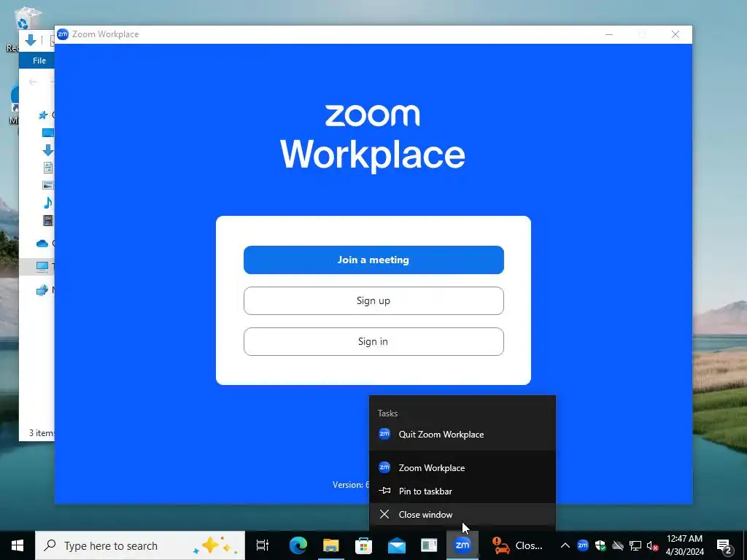The image size is (747, 560).
Task: Open the clock showing 12:47 AM
Action: click(684, 545)
